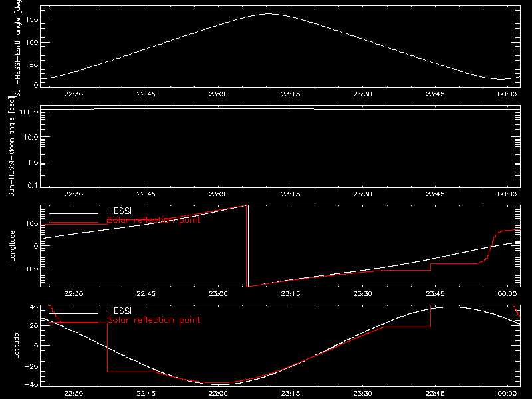
Task: Click 23:45 time label under Earth angle plot
Action: tap(435, 94)
